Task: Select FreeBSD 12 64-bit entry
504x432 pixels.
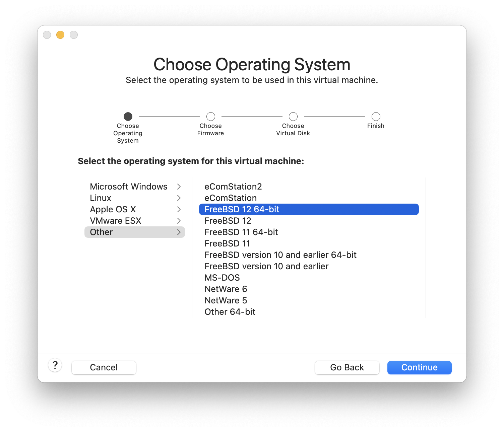Action: click(242, 209)
